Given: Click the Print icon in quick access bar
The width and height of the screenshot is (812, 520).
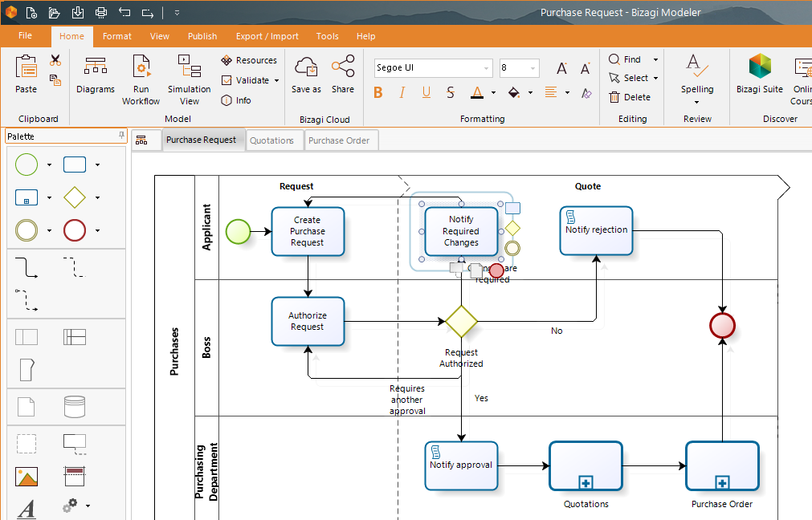Looking at the screenshot, I should click(101, 12).
